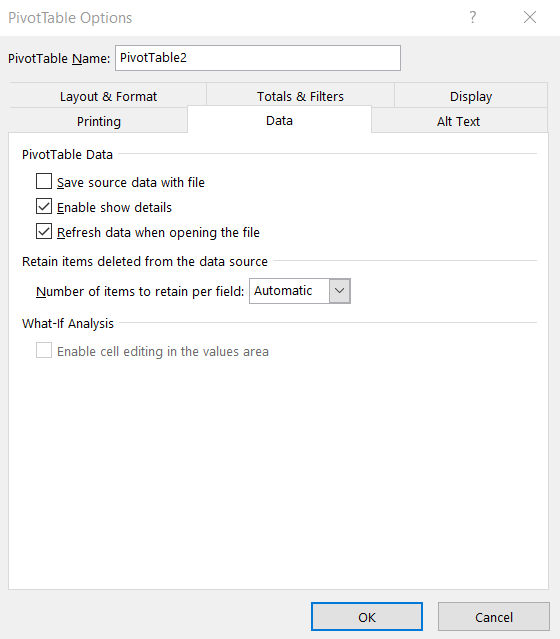560x639 pixels.
Task: Switch to the Layout & Format tab
Action: 108,96
